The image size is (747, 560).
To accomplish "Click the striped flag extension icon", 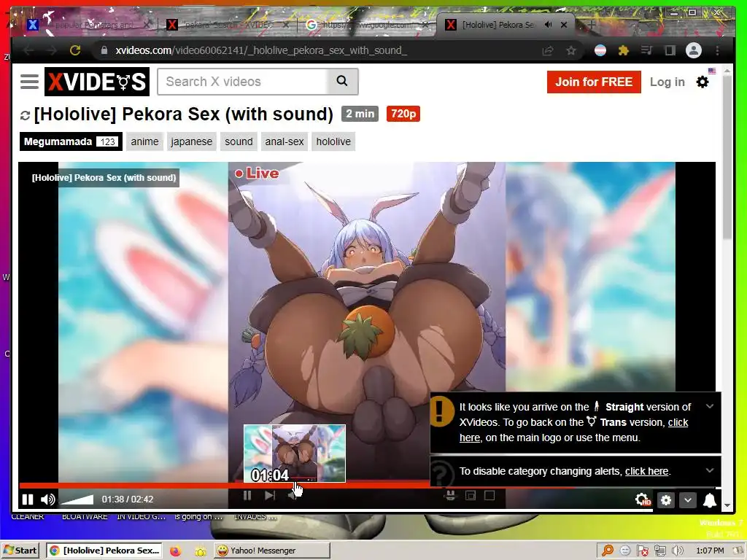I will (600, 50).
